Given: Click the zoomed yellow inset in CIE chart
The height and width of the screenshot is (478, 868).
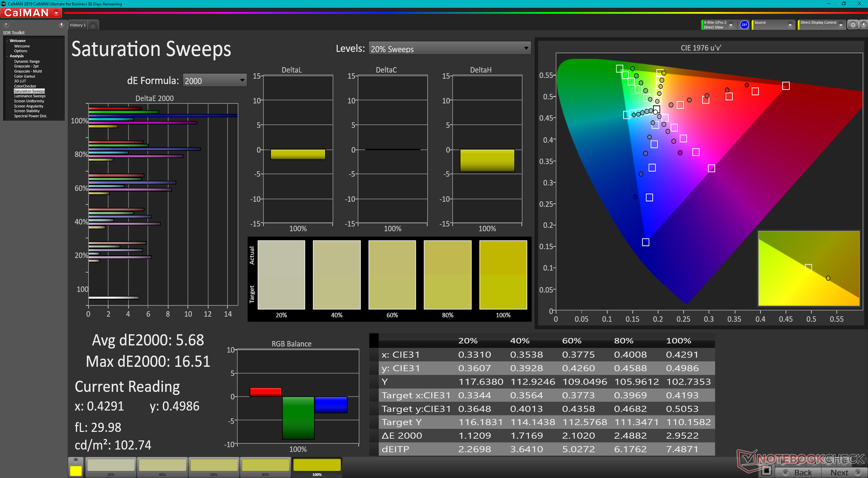Looking at the screenshot, I should 809,268.
